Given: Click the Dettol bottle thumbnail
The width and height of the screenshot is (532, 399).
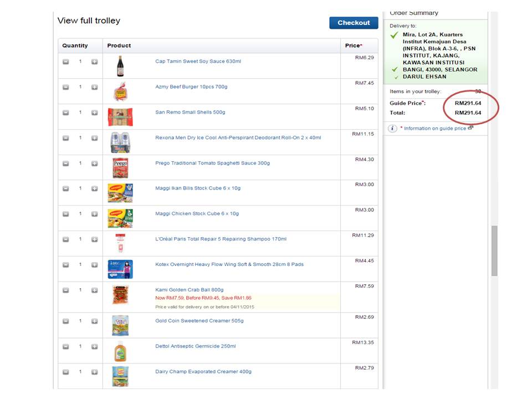Looking at the screenshot, I should (120, 351).
